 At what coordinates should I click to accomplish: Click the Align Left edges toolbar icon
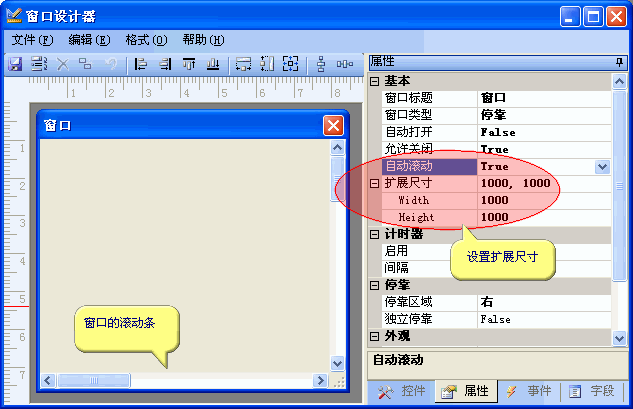point(140,64)
